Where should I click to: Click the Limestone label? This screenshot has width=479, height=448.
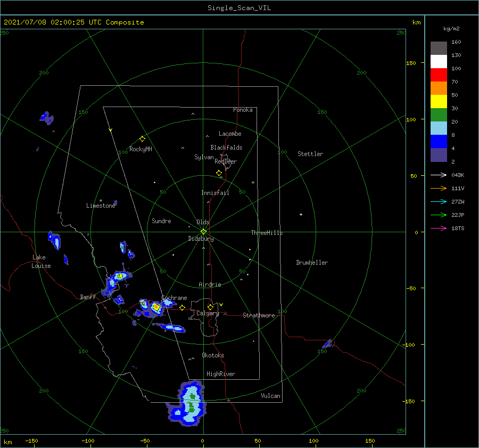pos(101,206)
